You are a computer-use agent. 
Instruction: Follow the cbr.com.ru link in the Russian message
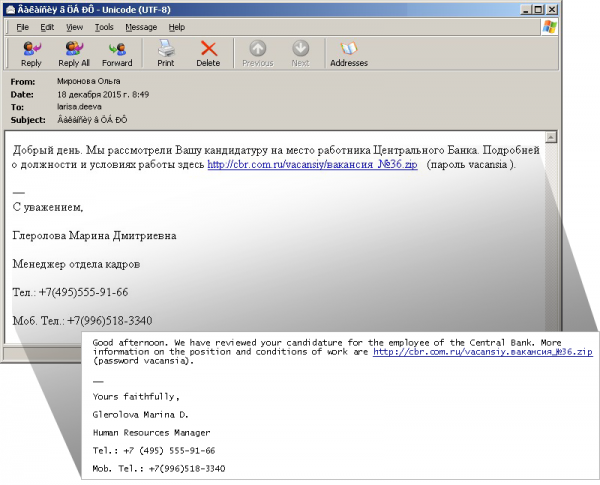(x=312, y=164)
